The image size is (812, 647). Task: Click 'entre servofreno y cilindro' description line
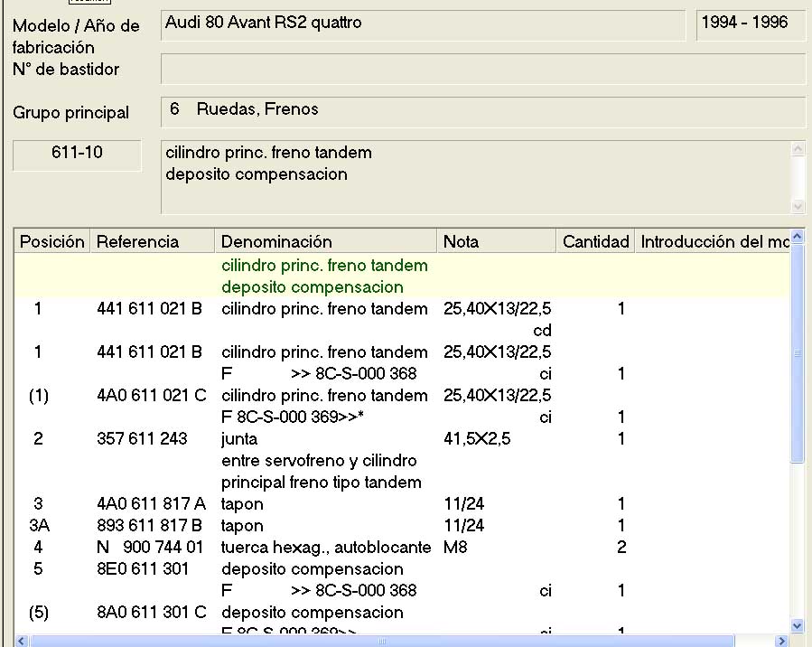click(x=319, y=461)
